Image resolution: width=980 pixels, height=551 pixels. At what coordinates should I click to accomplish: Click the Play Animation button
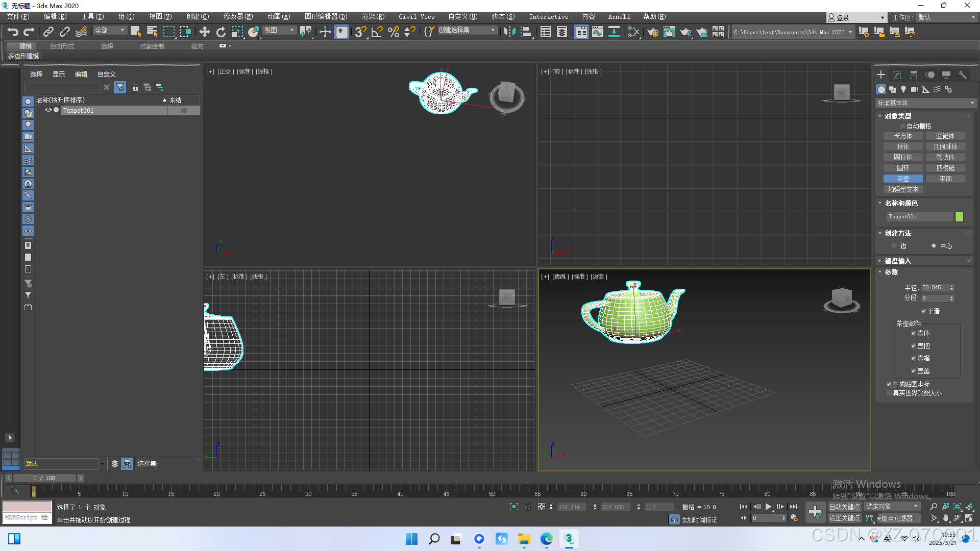click(768, 507)
